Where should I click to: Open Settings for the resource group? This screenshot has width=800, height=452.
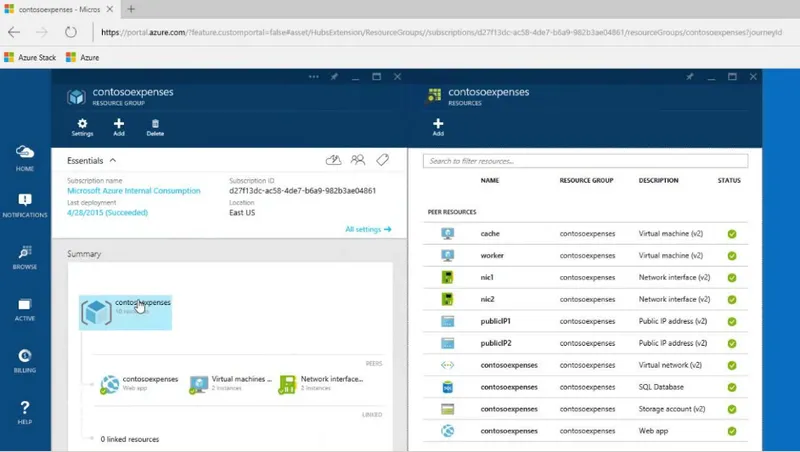(x=82, y=127)
